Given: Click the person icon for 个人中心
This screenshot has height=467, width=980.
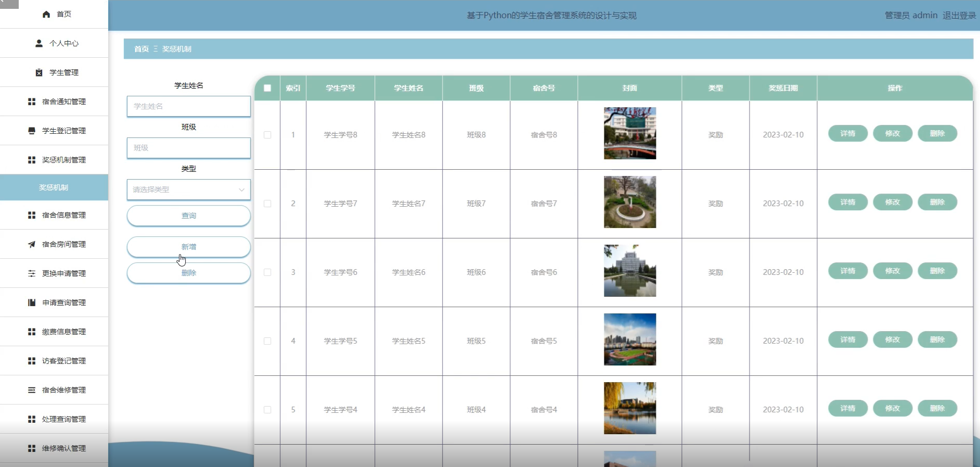Looking at the screenshot, I should 39,43.
